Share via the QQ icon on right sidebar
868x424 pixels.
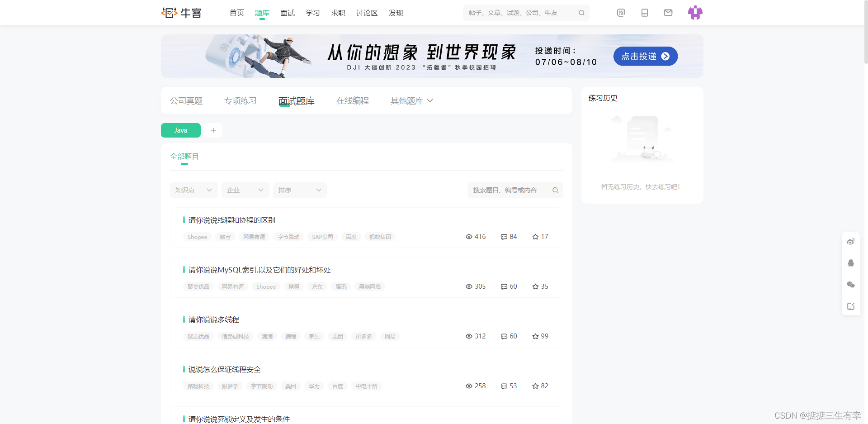[x=851, y=263]
